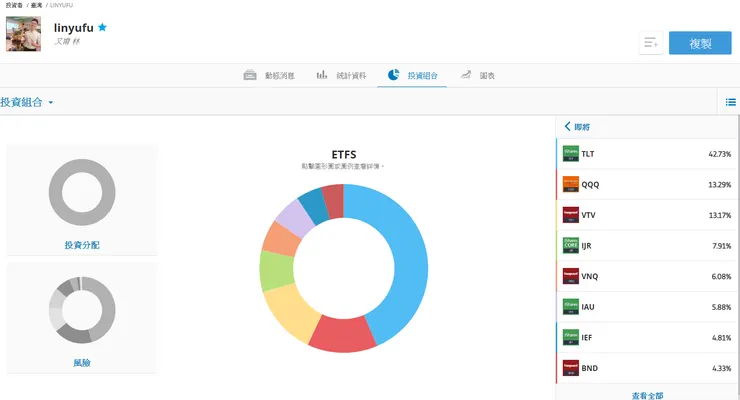Click the statistics bar chart icon
Viewport: 740px width, 400px height.
click(x=321, y=75)
